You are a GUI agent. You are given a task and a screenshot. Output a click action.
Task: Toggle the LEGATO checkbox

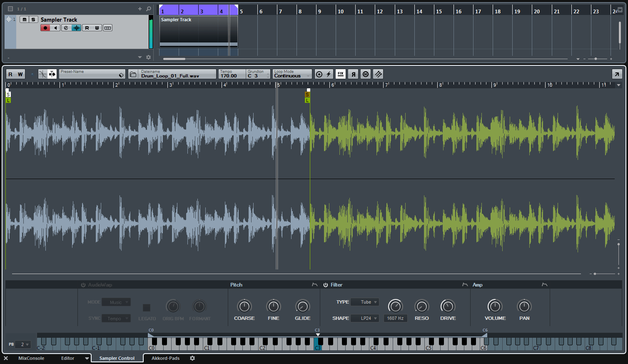pyautogui.click(x=147, y=308)
